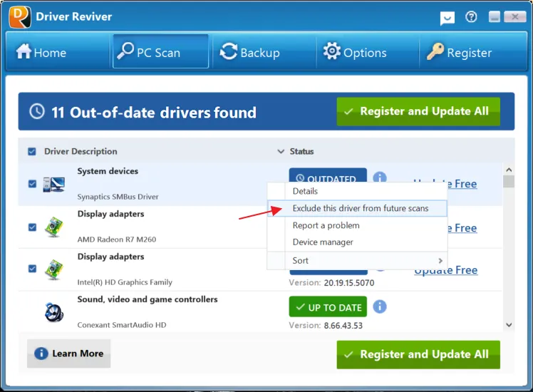Image resolution: width=533 pixels, height=392 pixels.
Task: Click the Driver Reviver logo icon
Action: pyautogui.click(x=20, y=16)
